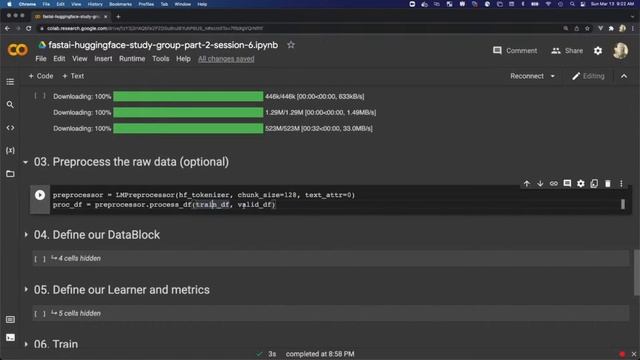640x360 pixels.
Task: Run the preprocessor code cell
Action: (x=40, y=195)
